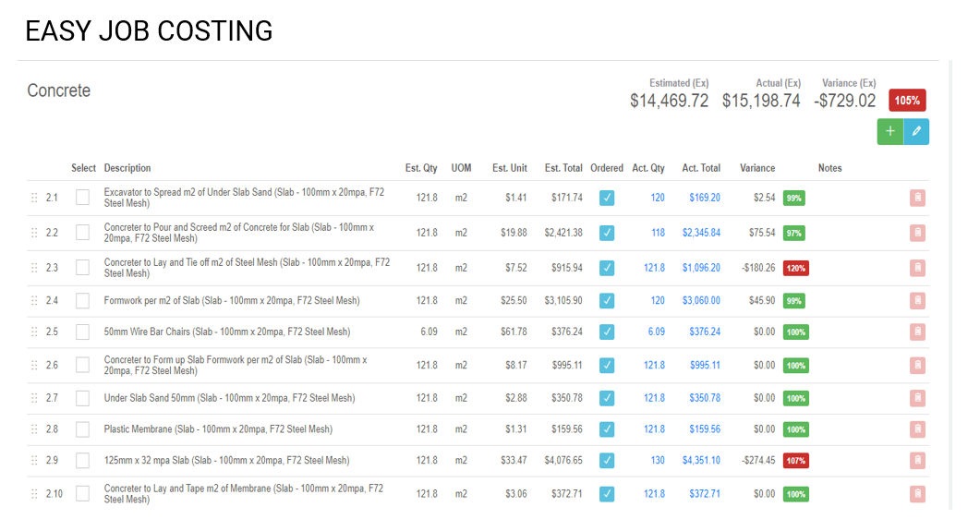Click actual quantity 118 in row 2.2
980x531 pixels.
(659, 233)
